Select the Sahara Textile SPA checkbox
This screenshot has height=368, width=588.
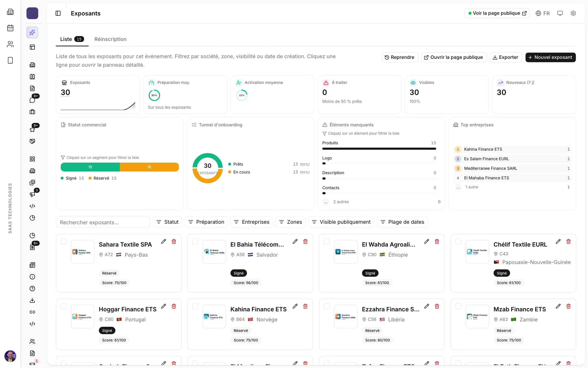(63, 241)
